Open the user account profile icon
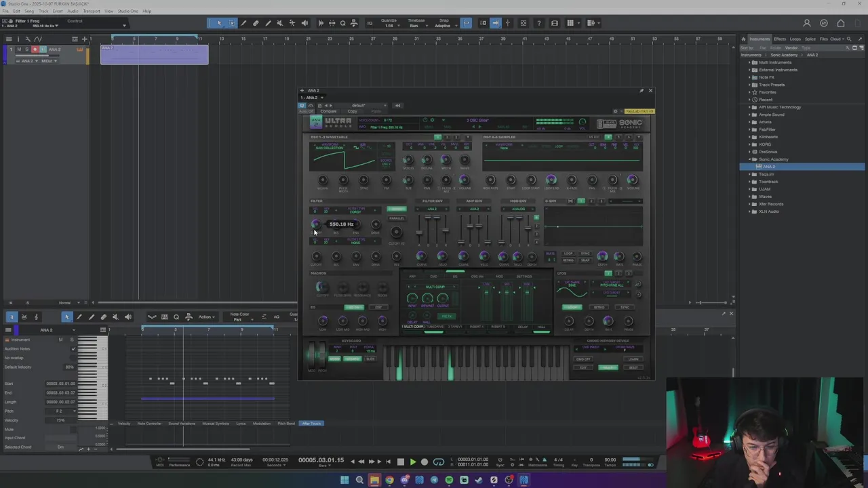 pyautogui.click(x=806, y=23)
